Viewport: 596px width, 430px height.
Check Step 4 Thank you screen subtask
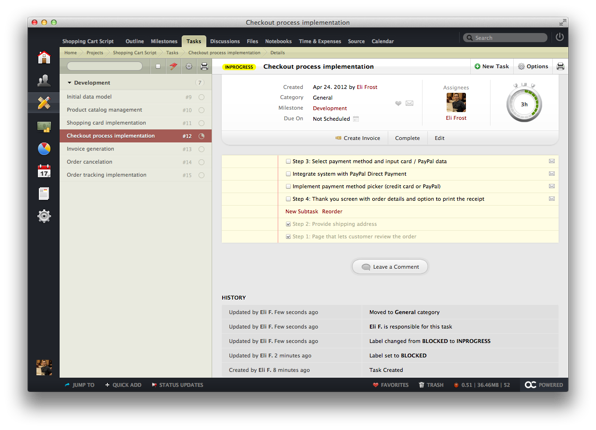[288, 199]
